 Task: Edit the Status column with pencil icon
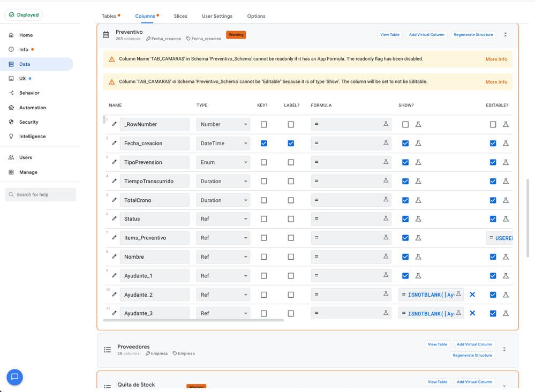[x=114, y=218]
